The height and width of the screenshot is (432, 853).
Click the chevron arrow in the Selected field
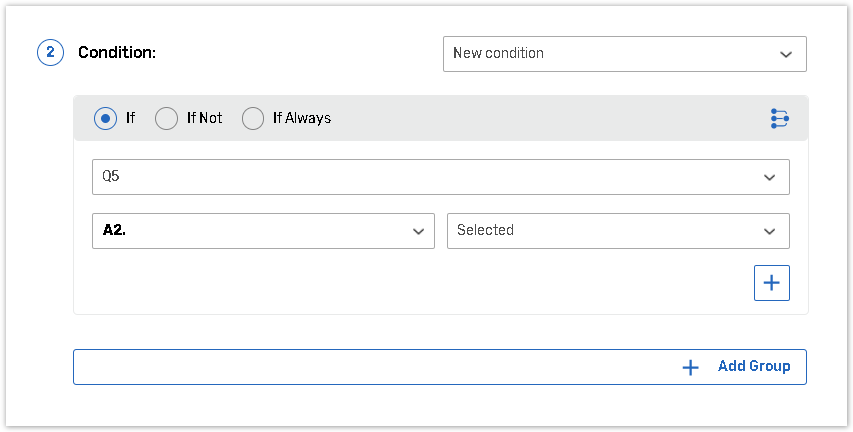coord(769,231)
